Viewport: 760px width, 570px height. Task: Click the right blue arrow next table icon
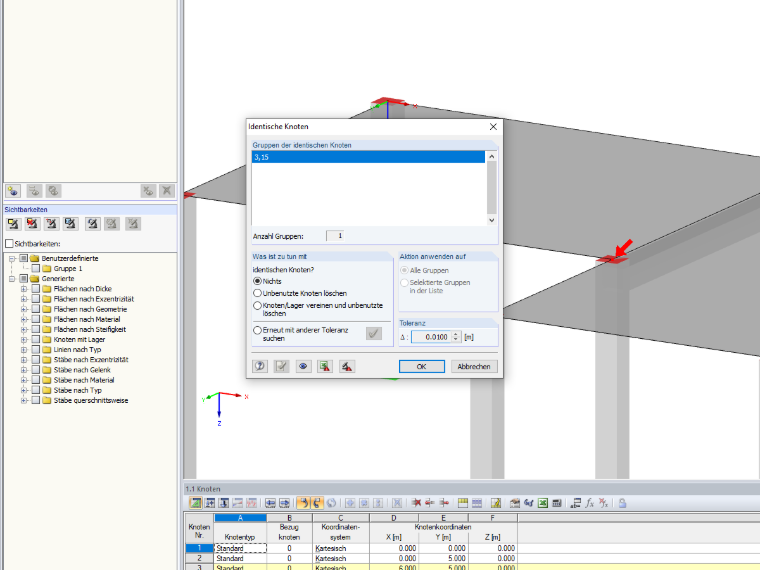pyautogui.click(x=285, y=503)
